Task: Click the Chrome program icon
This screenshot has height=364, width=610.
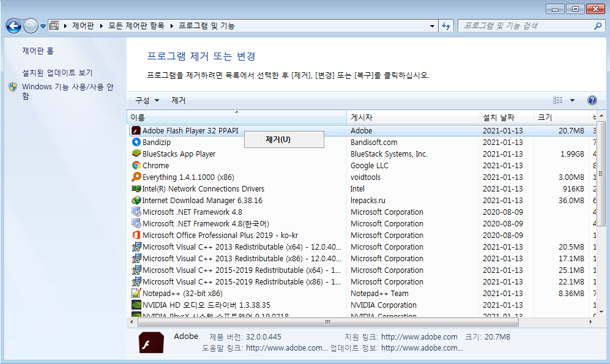Action: (136, 165)
